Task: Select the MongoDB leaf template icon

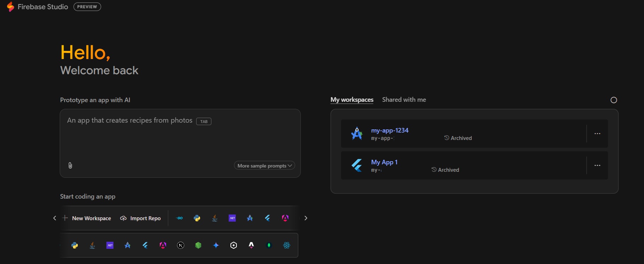Action: point(269,245)
